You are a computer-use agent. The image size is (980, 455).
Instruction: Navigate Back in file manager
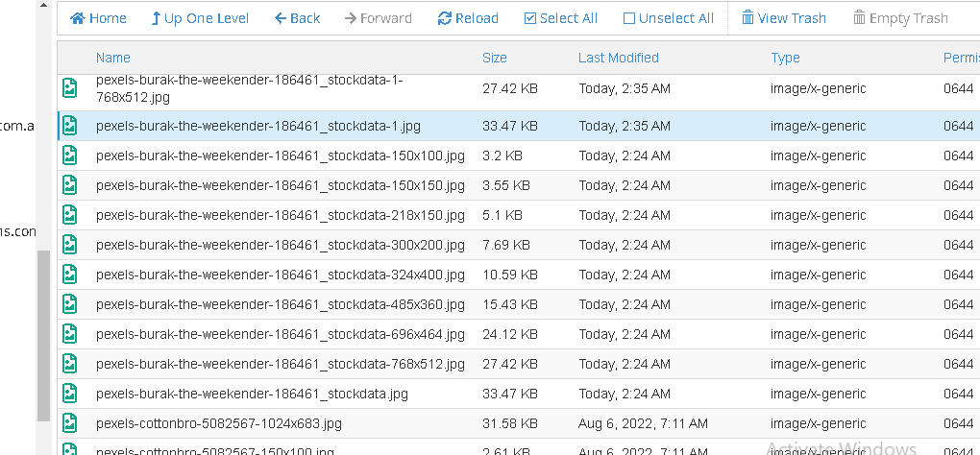point(298,19)
